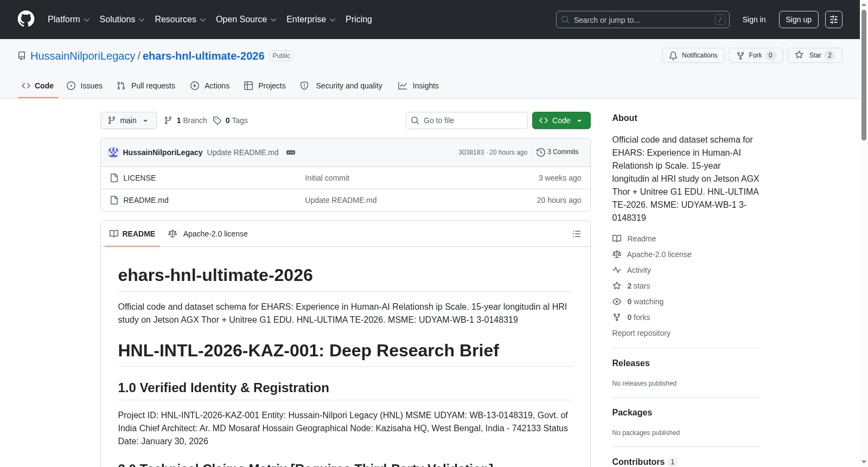Screen dimensions: 868x467
Task: Click the Sign up button
Action: pos(799,20)
